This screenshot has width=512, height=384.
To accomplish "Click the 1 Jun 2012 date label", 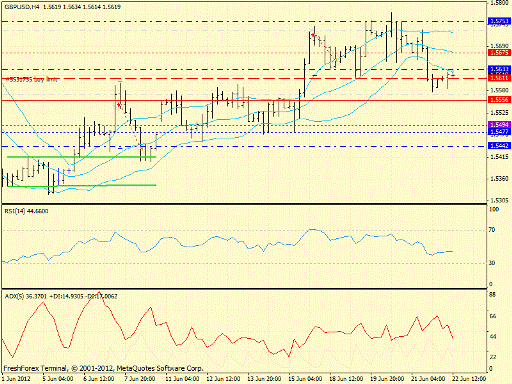I will [x=16, y=379].
